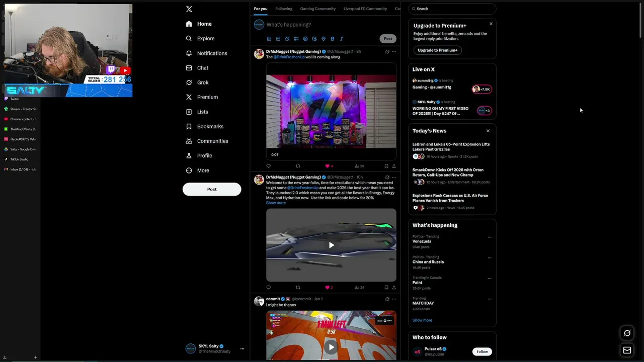Show more trending topics
Image resolution: width=644 pixels, height=362 pixels.
(422, 320)
